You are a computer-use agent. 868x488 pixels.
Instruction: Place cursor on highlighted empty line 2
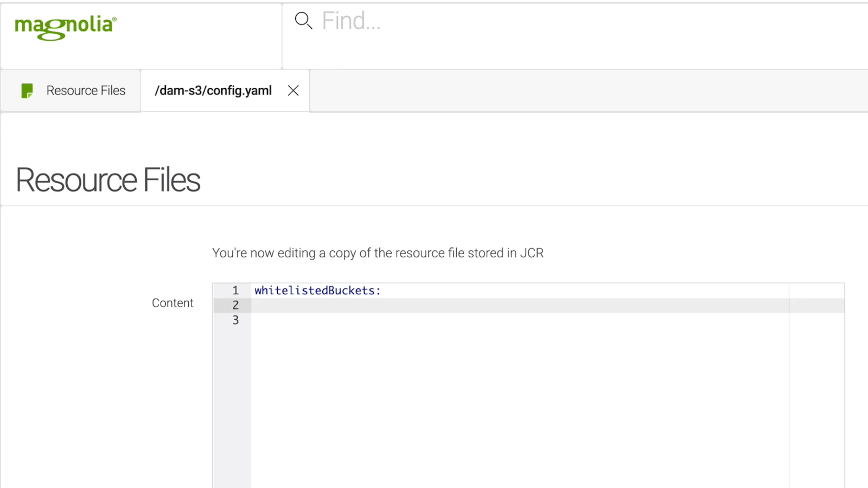(x=488, y=306)
